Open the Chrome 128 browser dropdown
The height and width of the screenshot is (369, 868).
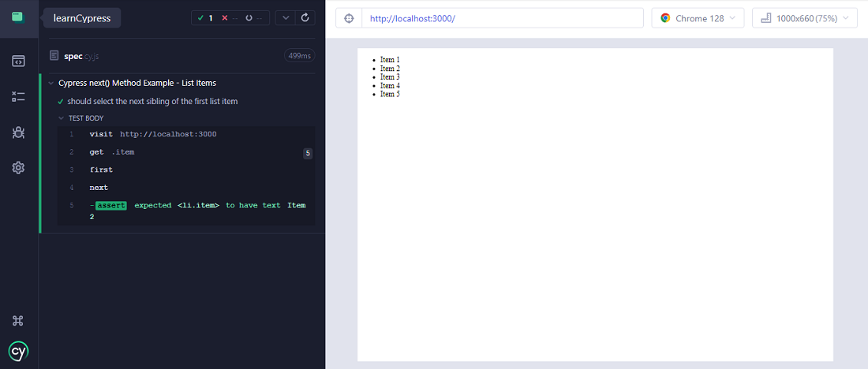698,18
